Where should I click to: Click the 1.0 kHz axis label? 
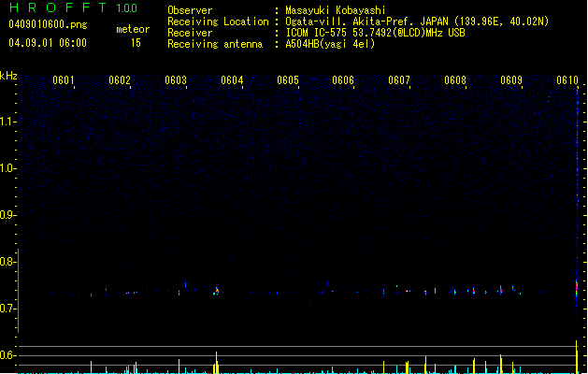point(7,168)
